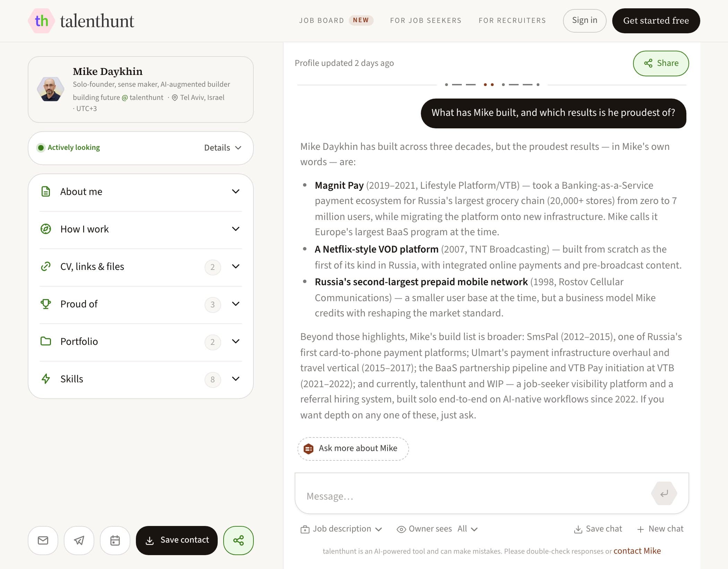Open the calendar scheduling icon button

click(115, 540)
